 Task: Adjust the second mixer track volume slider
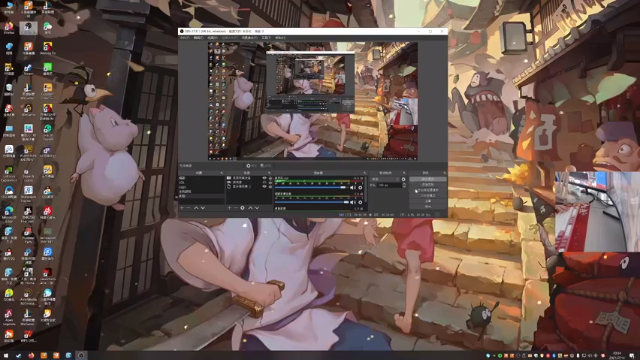pyautogui.click(x=311, y=202)
